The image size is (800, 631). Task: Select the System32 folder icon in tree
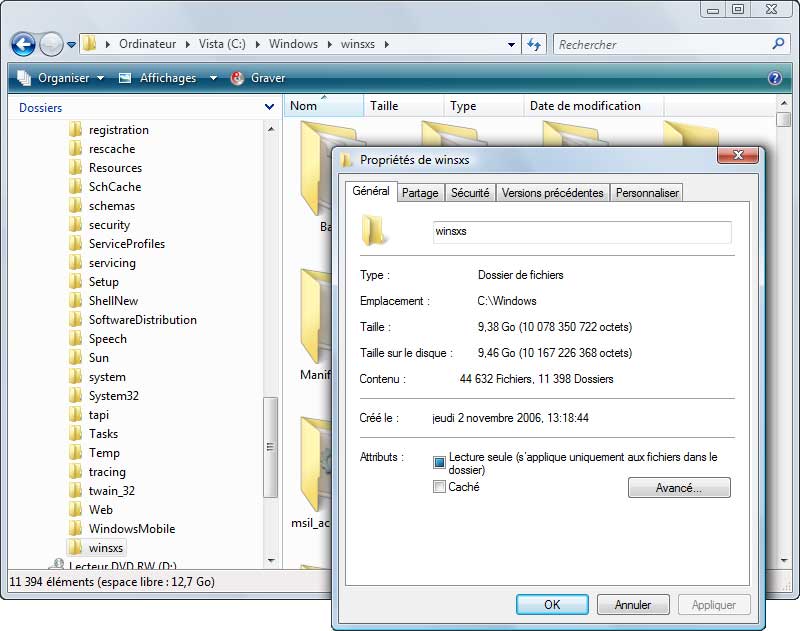pyautogui.click(x=75, y=396)
